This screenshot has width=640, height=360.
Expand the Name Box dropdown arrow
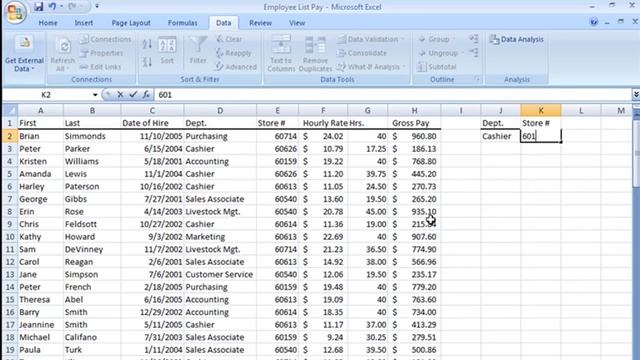(95, 95)
